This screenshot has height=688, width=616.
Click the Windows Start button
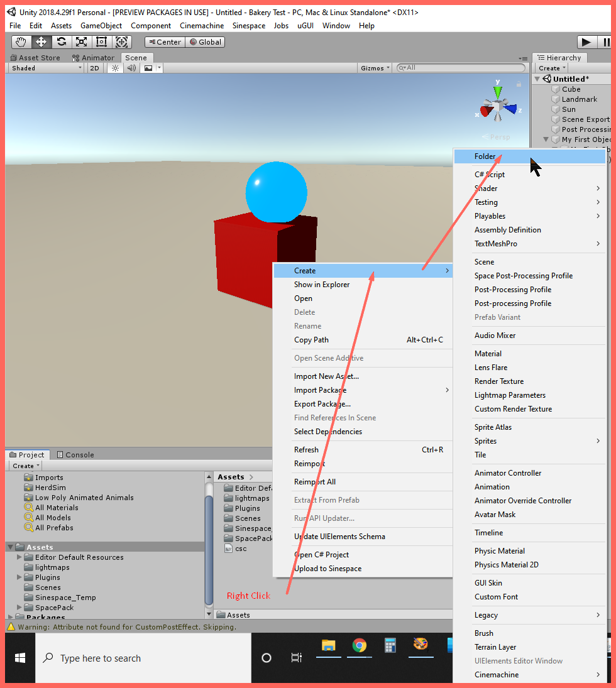point(20,658)
